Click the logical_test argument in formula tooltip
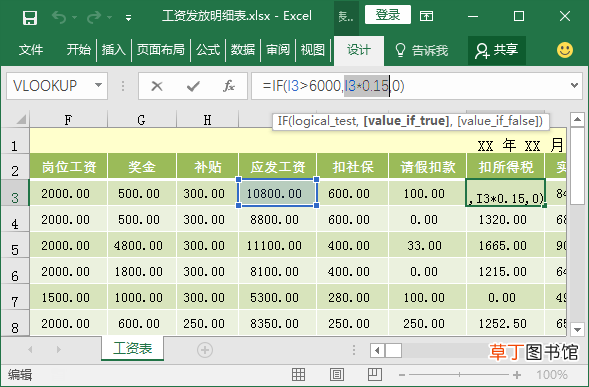Image resolution: width=589 pixels, height=387 pixels. pyautogui.click(x=323, y=121)
